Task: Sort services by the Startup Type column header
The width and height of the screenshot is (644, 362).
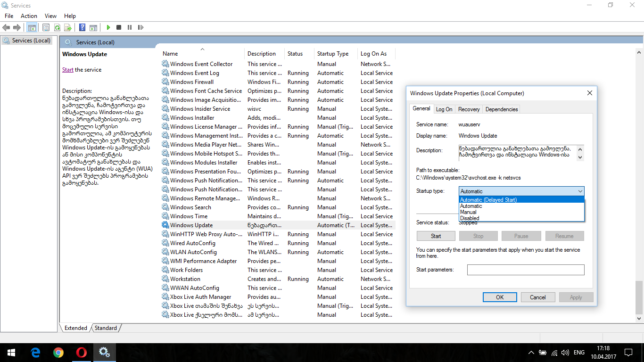Action: pyautogui.click(x=333, y=54)
